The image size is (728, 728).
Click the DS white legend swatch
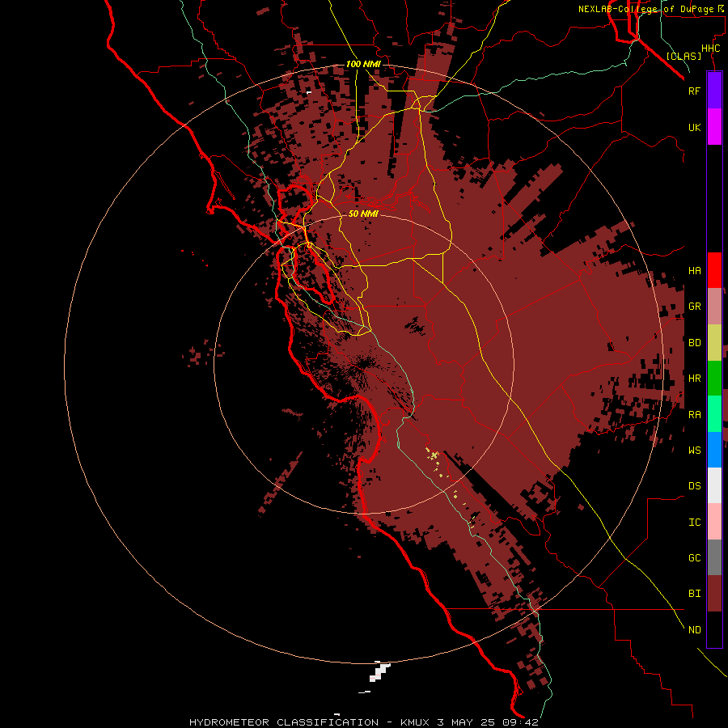[x=714, y=485]
